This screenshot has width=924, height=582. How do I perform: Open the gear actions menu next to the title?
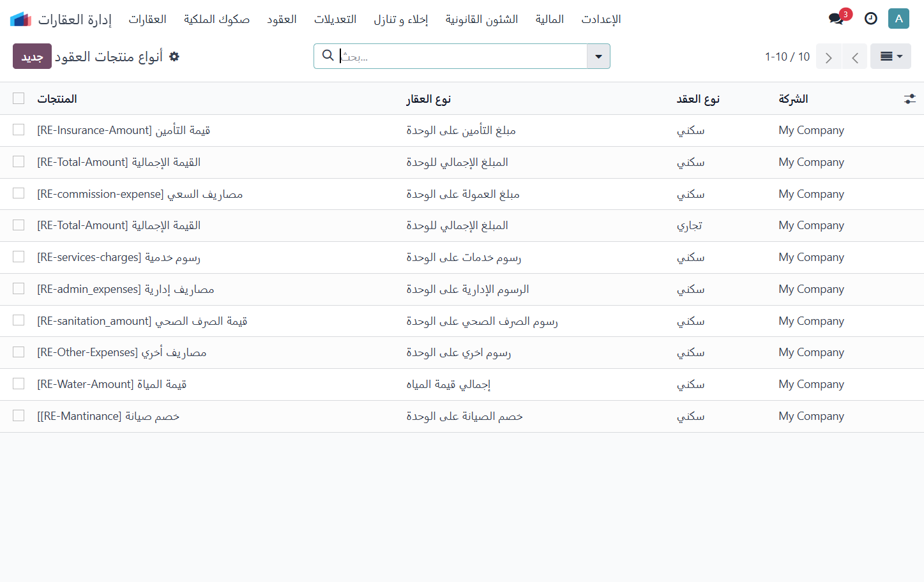pos(174,57)
